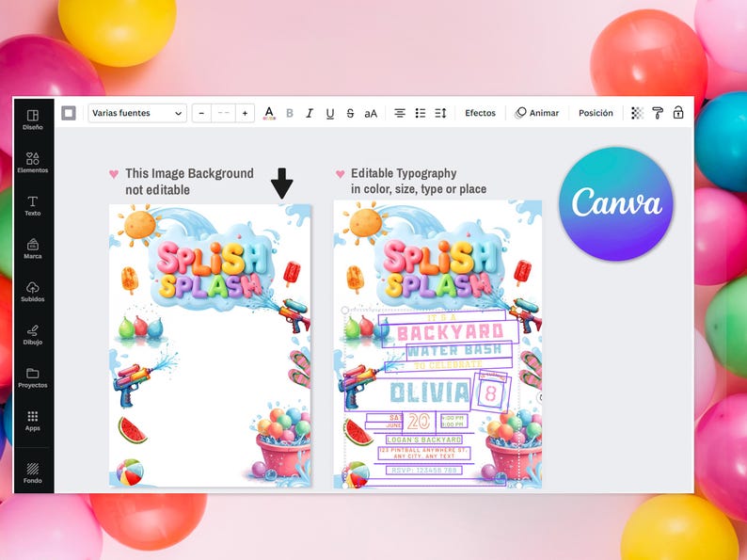
Task: Open the Diseño panel in sidebar
Action: tap(32, 120)
